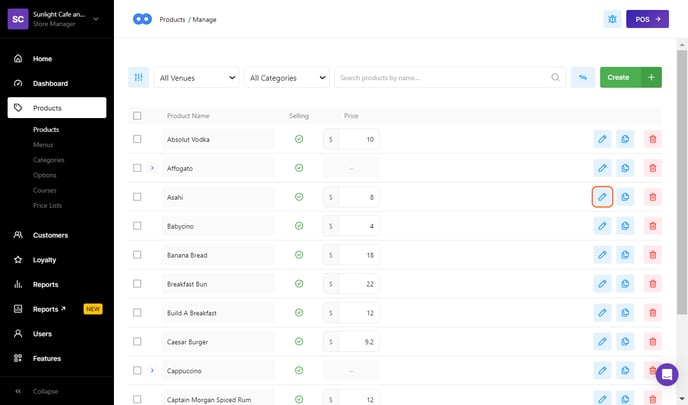688x405 pixels.
Task: Click the bug report icon in header
Action: [612, 19]
